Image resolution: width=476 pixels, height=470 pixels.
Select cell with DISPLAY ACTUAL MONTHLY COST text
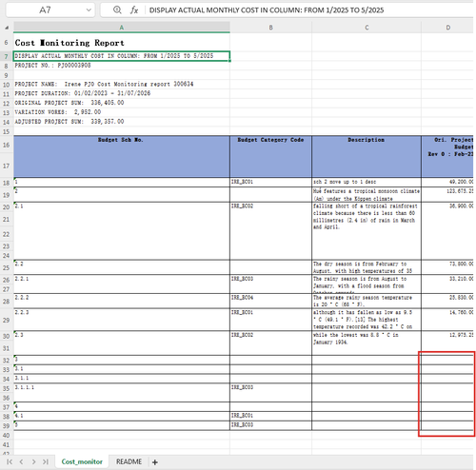pos(122,56)
